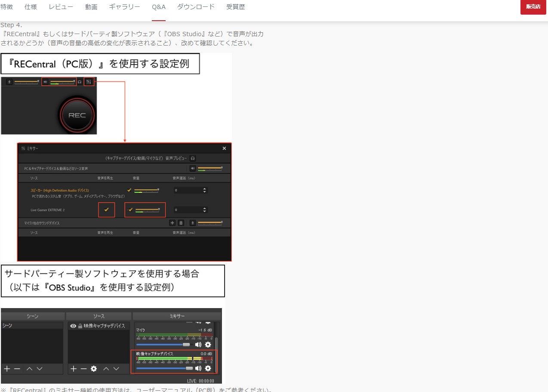Screen dimensions: 548x392
Task: Remove scene with minus in OBS シーン panel
Action: tap(17, 369)
